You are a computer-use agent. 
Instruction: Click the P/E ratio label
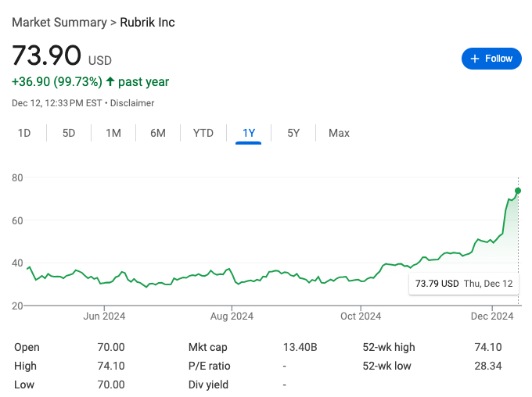[210, 366]
